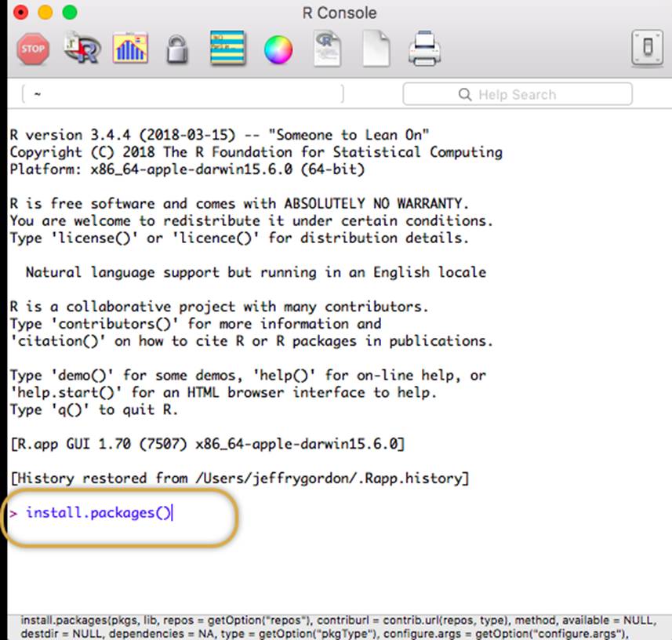Click the padlock authentication icon
672x640 pixels.
click(x=177, y=51)
